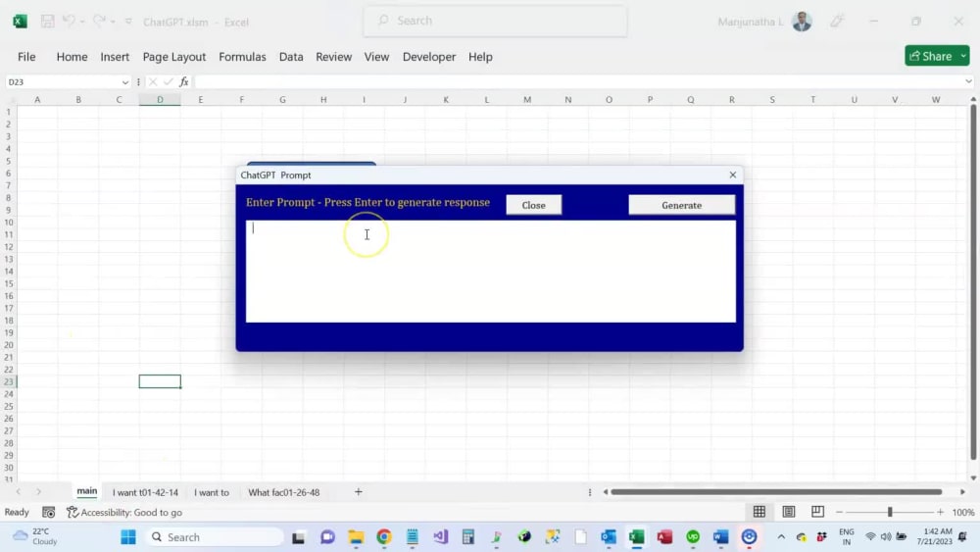
Task: Switch to the main sheet tab
Action: click(x=87, y=491)
